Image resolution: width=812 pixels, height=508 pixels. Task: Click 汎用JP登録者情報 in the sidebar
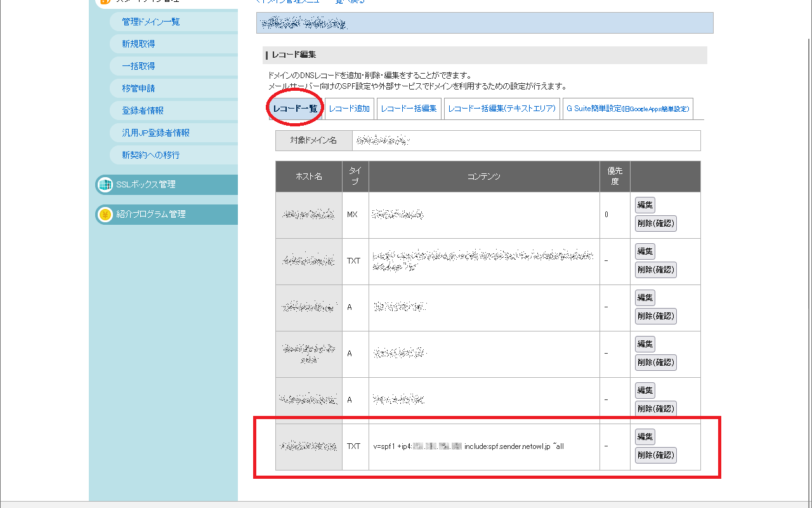[155, 133]
